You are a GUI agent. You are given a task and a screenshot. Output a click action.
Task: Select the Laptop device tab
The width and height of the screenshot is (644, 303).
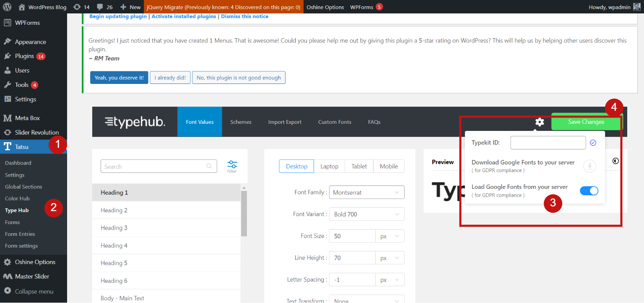pos(330,166)
